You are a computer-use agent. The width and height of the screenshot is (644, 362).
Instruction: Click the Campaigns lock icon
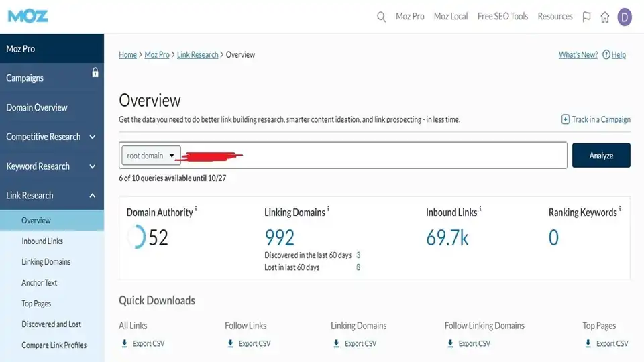[95, 72]
